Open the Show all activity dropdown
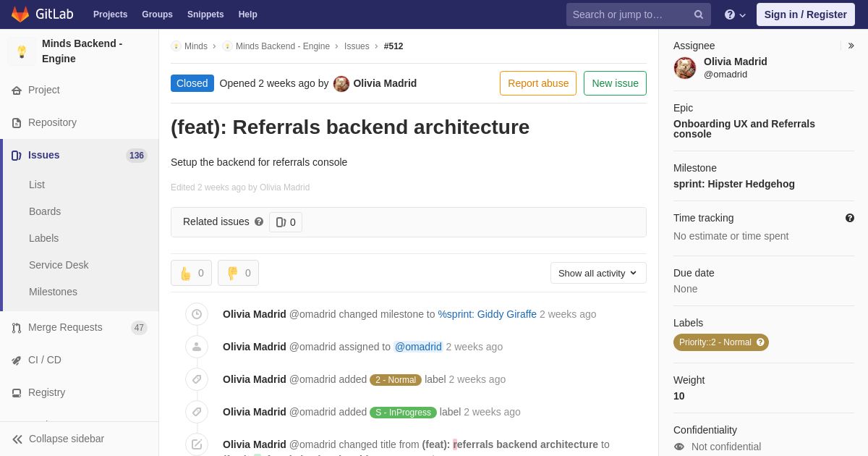 [x=598, y=273]
